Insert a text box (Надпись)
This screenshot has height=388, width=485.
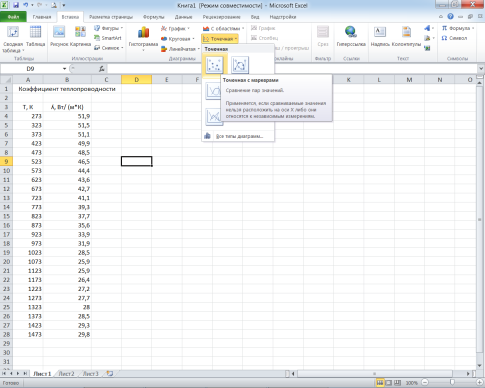click(380, 36)
